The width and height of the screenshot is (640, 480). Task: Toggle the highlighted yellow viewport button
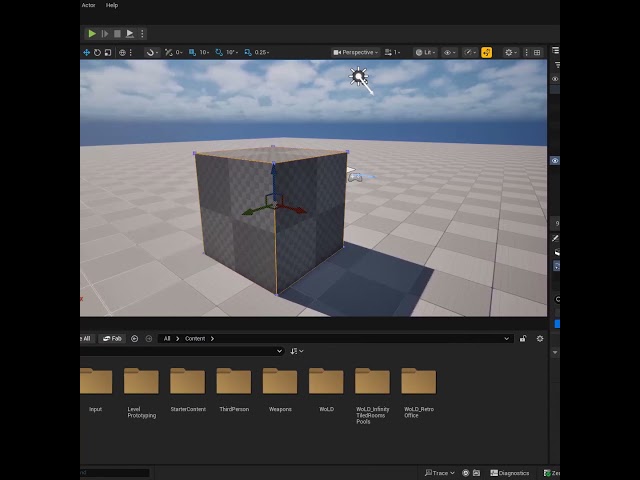tap(487, 52)
